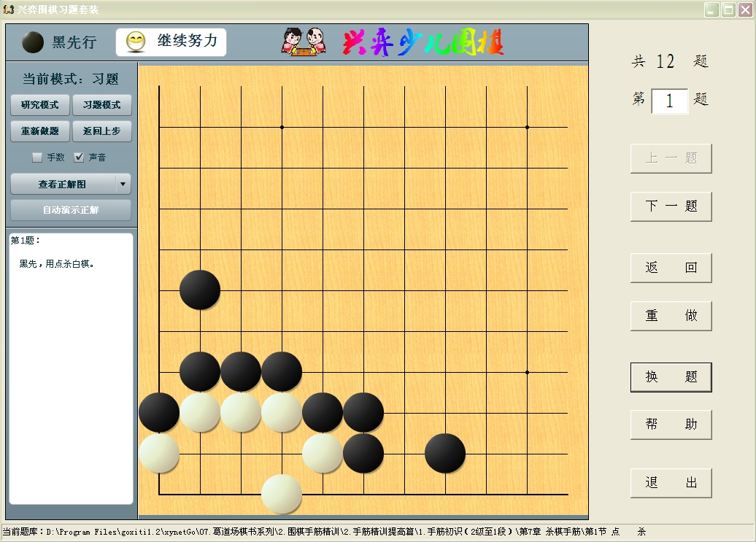
Task: Click the isolated black stone at bottom right
Action: 445,453
